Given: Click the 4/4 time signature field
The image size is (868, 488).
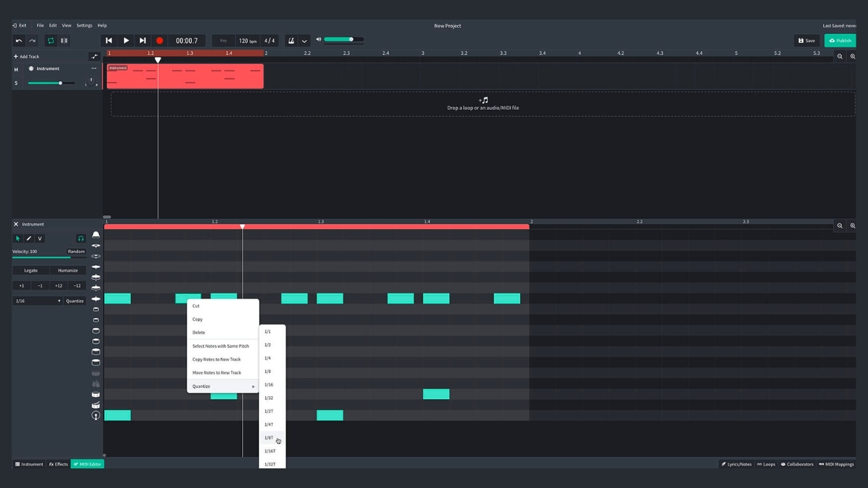Looking at the screenshot, I should [x=269, y=41].
